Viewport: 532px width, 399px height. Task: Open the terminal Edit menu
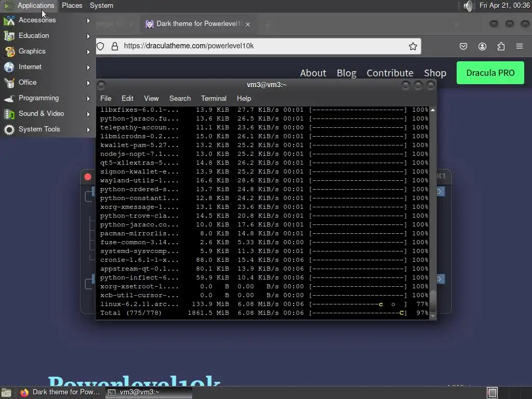tap(127, 98)
